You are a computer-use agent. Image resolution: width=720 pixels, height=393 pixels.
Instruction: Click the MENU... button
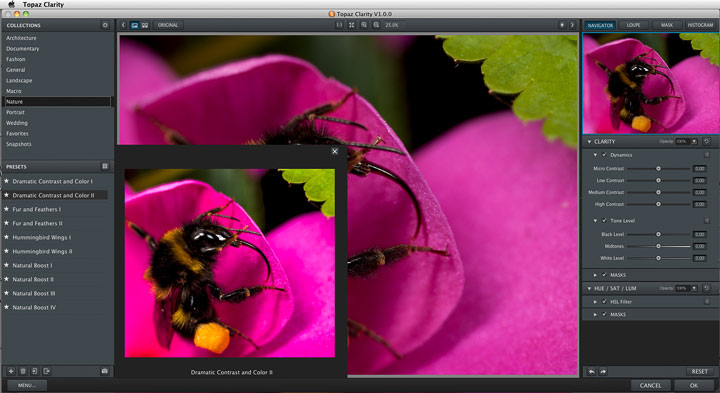(27, 385)
